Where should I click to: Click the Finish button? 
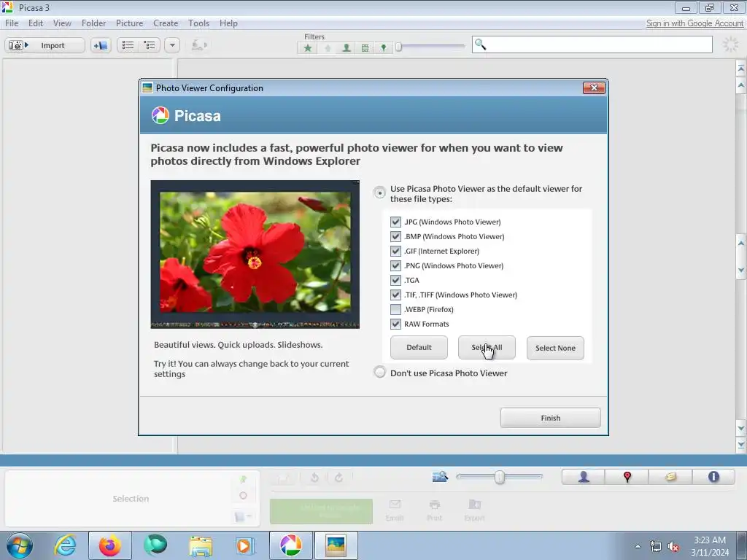[x=550, y=418]
